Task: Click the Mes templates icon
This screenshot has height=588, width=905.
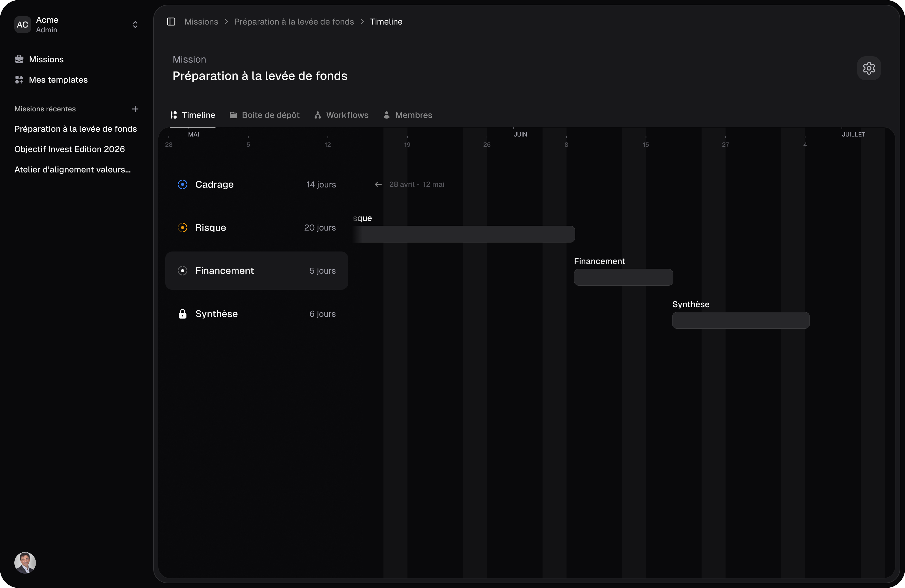Action: click(19, 80)
